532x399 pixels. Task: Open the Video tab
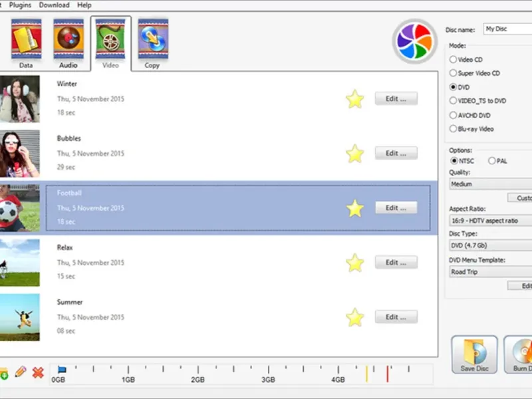[110, 43]
